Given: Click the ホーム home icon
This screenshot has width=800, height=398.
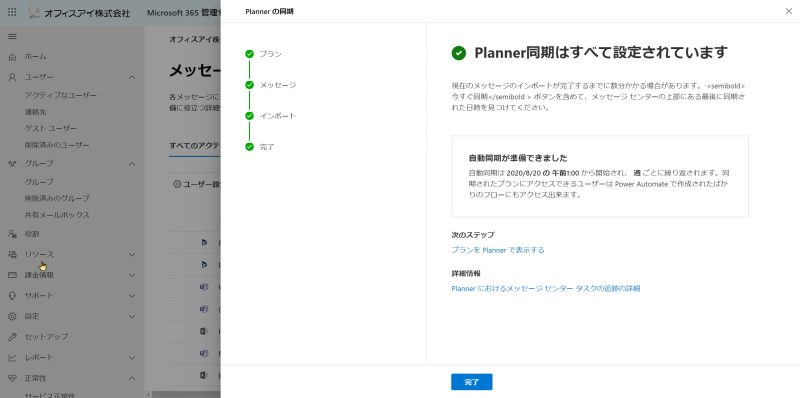Looking at the screenshot, I should (13, 57).
